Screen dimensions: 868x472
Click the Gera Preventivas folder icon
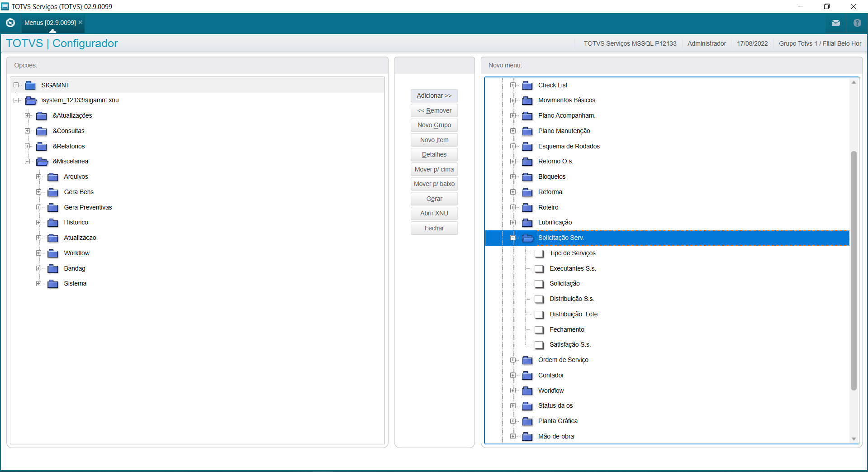[53, 207]
